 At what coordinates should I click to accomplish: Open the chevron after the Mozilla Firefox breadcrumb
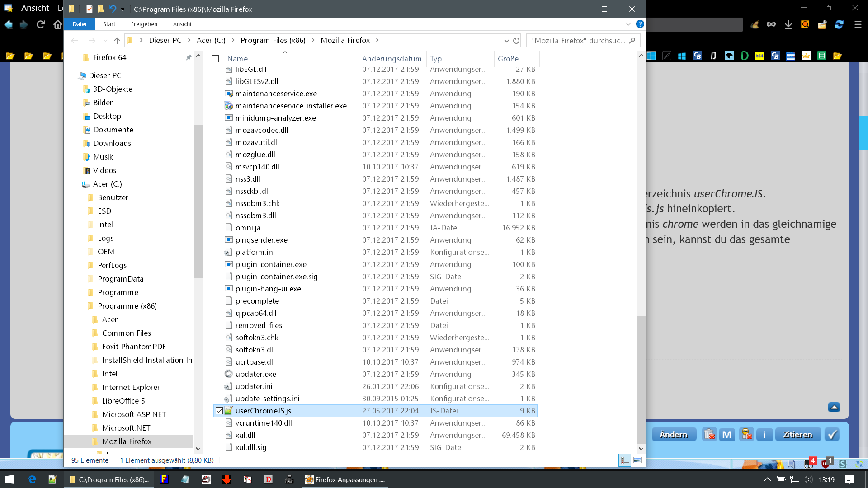377,40
